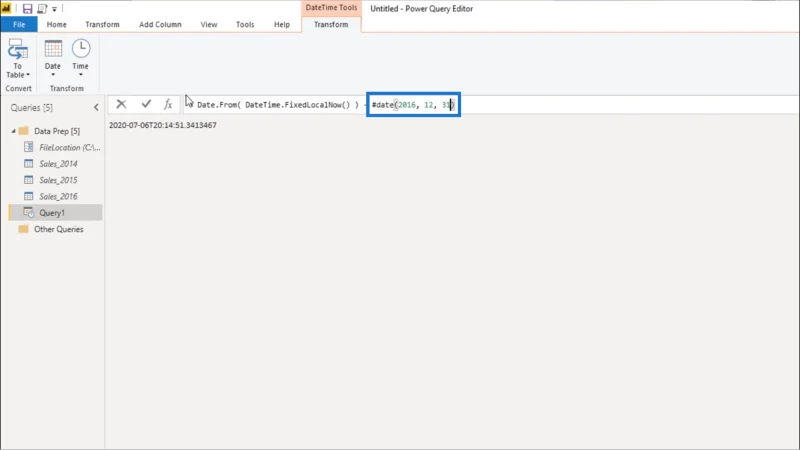Viewport: 800px width, 450px height.
Task: Open the Help ribbon tab
Action: pyautogui.click(x=282, y=24)
